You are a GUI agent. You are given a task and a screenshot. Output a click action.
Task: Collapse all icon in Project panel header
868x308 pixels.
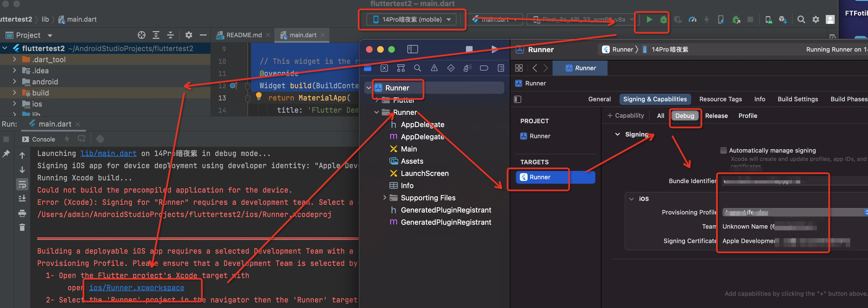point(170,35)
